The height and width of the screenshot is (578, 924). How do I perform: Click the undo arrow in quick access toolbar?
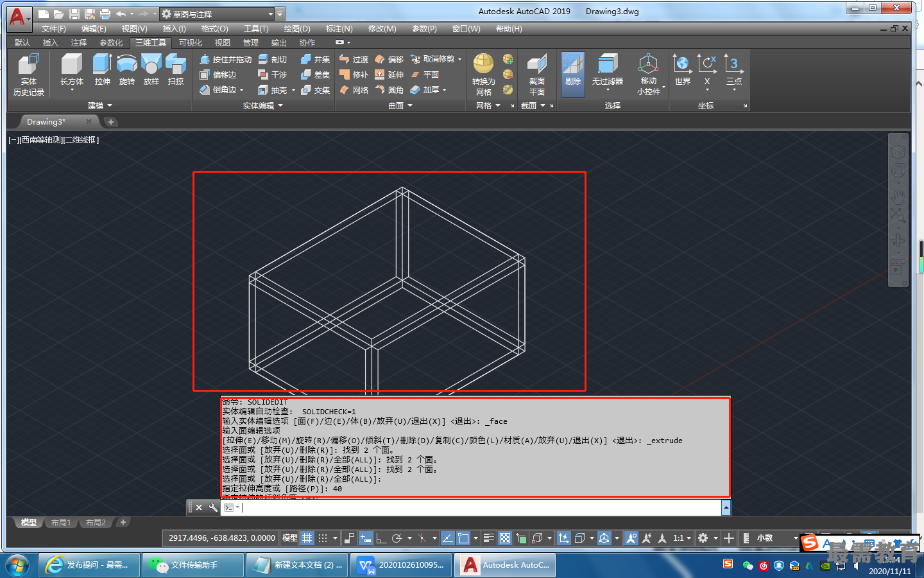click(x=121, y=13)
